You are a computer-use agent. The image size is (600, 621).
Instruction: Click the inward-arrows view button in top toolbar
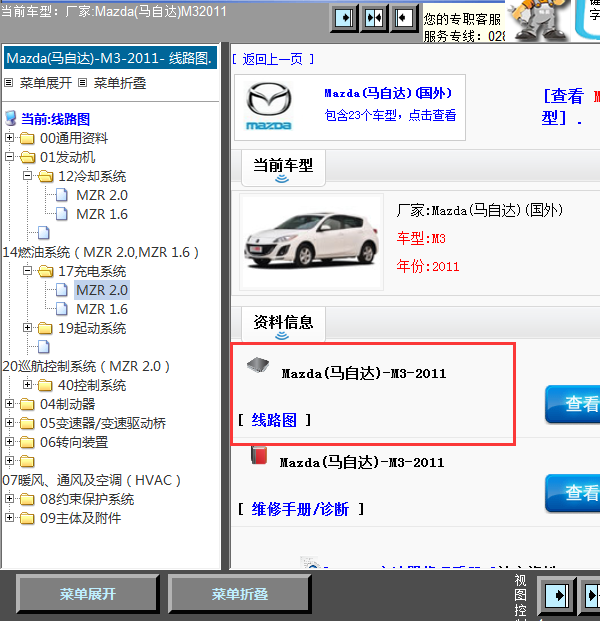click(374, 18)
